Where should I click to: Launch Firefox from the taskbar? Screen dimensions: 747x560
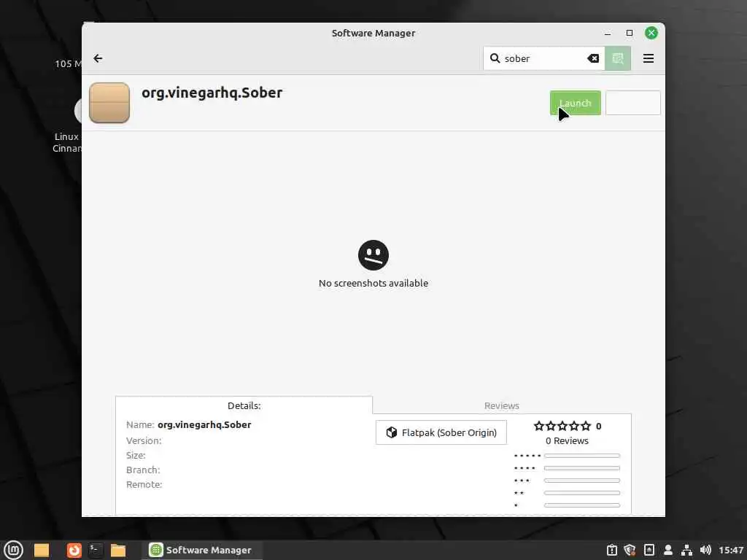click(x=74, y=550)
